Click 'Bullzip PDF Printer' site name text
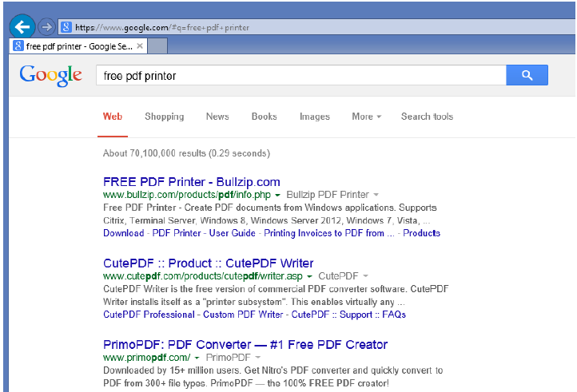Viewport: 577px width, 392px height. point(328,195)
